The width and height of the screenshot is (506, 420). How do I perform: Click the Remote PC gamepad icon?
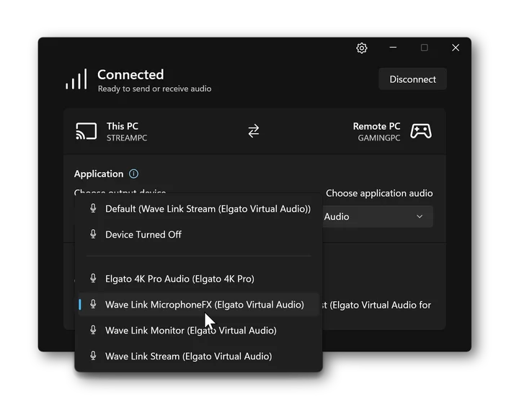click(420, 131)
